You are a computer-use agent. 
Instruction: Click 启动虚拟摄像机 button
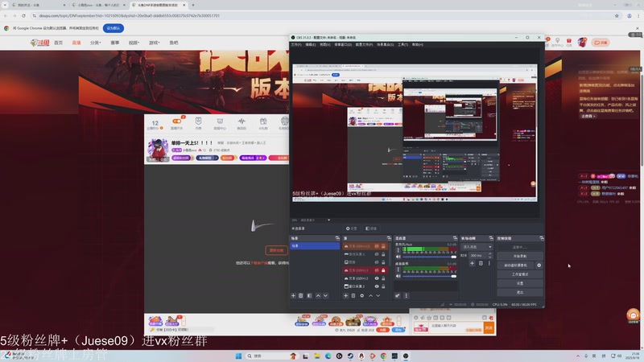click(x=515, y=265)
